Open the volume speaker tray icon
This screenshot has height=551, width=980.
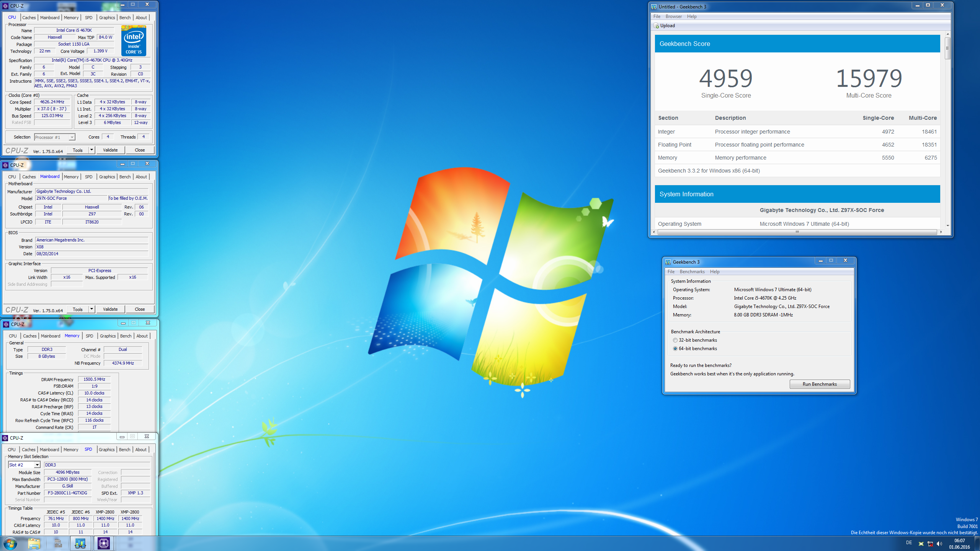pyautogui.click(x=939, y=544)
